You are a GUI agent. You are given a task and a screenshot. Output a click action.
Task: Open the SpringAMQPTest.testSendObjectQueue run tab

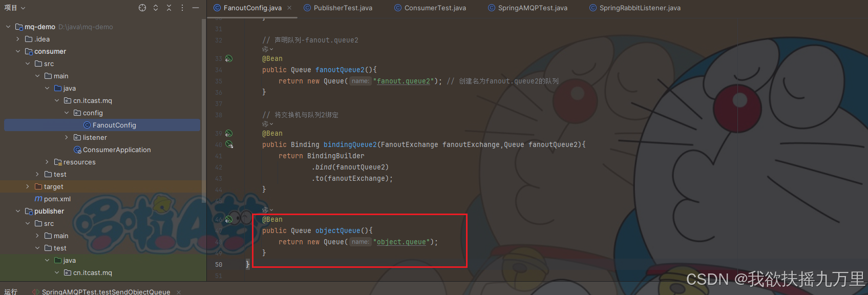pyautogui.click(x=106, y=292)
